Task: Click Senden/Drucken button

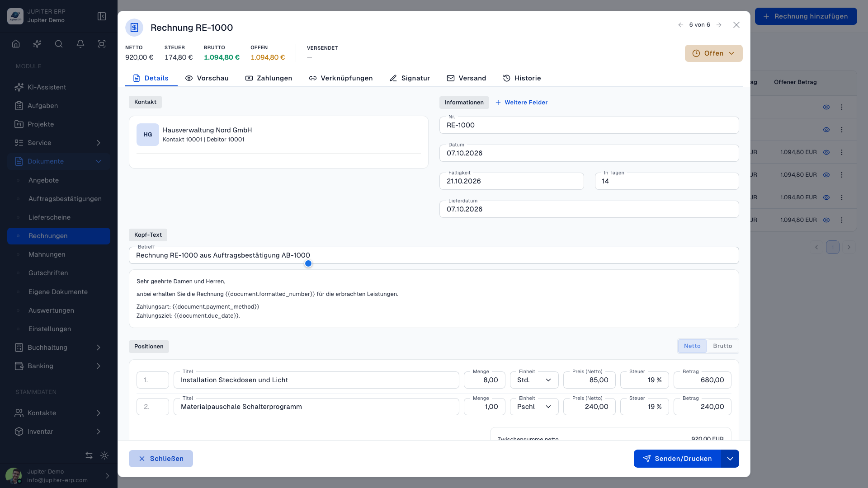Action: click(x=677, y=459)
